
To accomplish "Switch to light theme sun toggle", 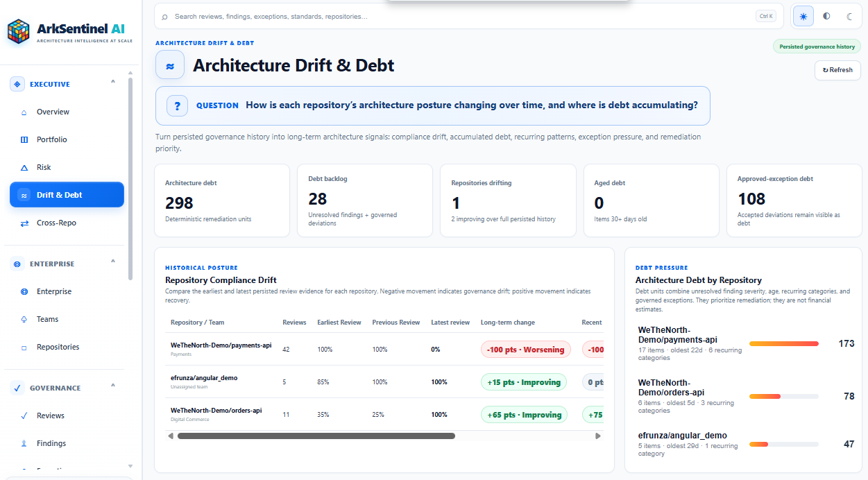I will [x=803, y=16].
